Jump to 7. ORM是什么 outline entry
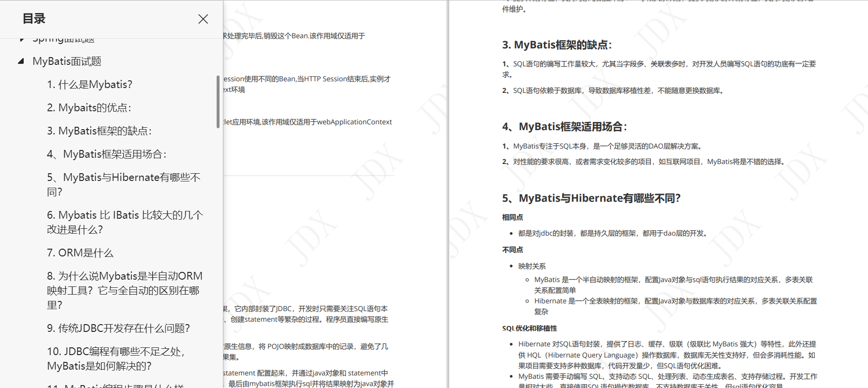 [x=80, y=253]
